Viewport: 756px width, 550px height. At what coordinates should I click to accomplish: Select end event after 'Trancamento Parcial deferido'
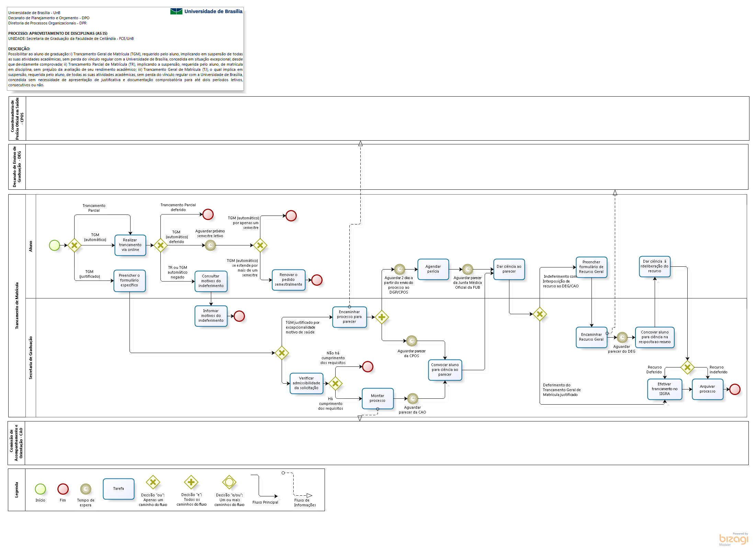click(x=208, y=214)
